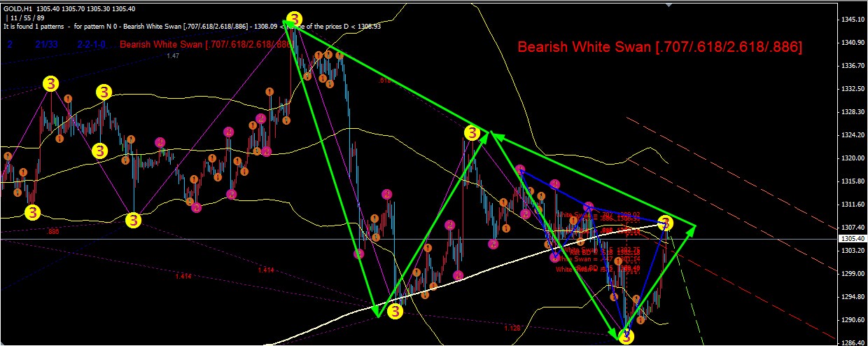This screenshot has width=868, height=346.
Task: Click the grey "1.47" ratio label
Action: click(x=173, y=55)
